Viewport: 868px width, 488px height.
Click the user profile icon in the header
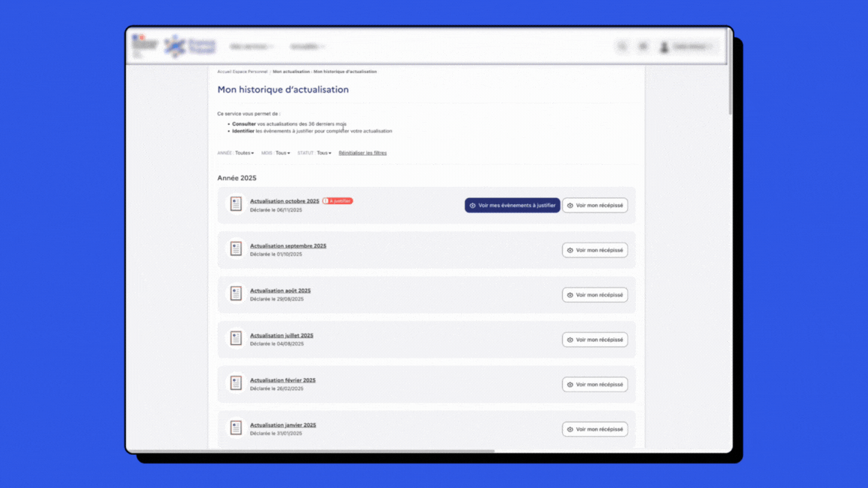[x=665, y=47]
